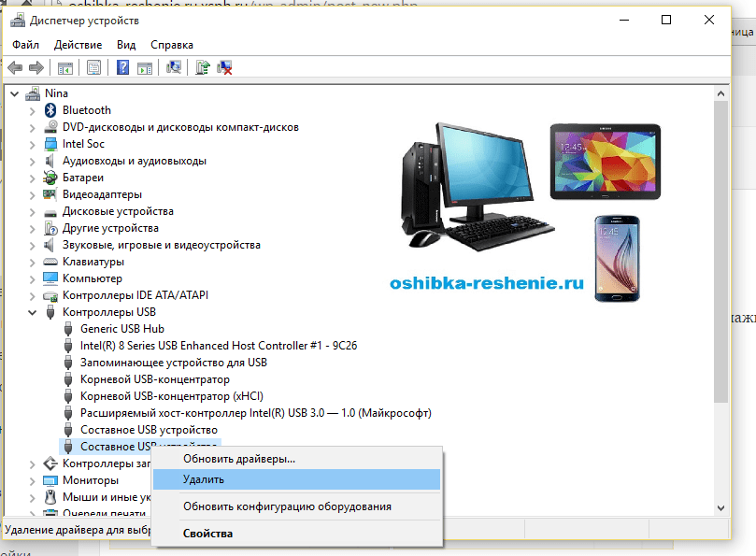This screenshot has height=556, width=756.
Task: Select Запоминающее устройство для USB
Action: pos(174,363)
